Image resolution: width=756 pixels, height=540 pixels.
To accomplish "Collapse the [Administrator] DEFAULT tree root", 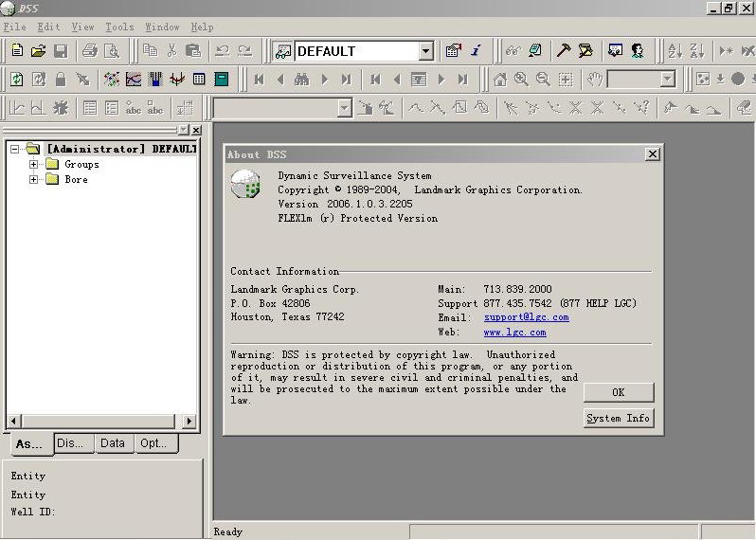I will point(15,149).
